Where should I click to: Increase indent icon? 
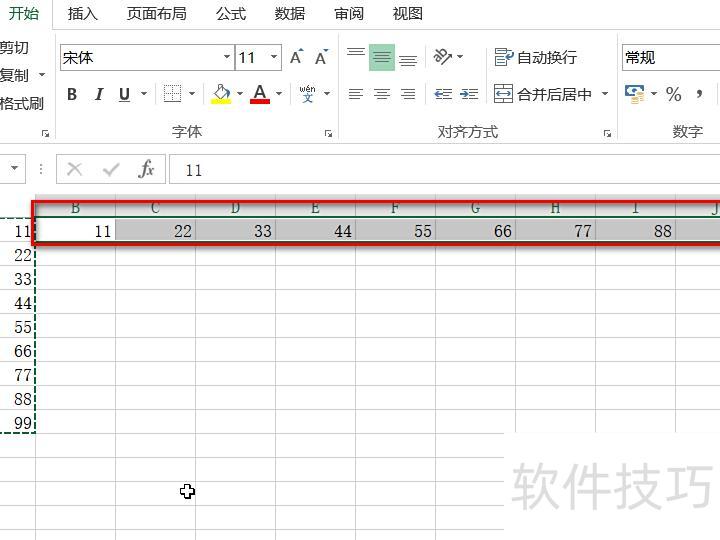[x=469, y=94]
